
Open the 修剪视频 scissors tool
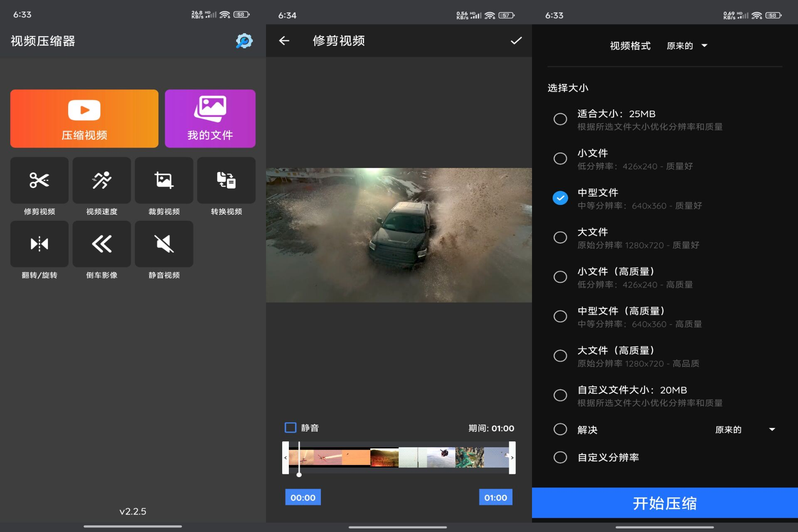click(39, 181)
